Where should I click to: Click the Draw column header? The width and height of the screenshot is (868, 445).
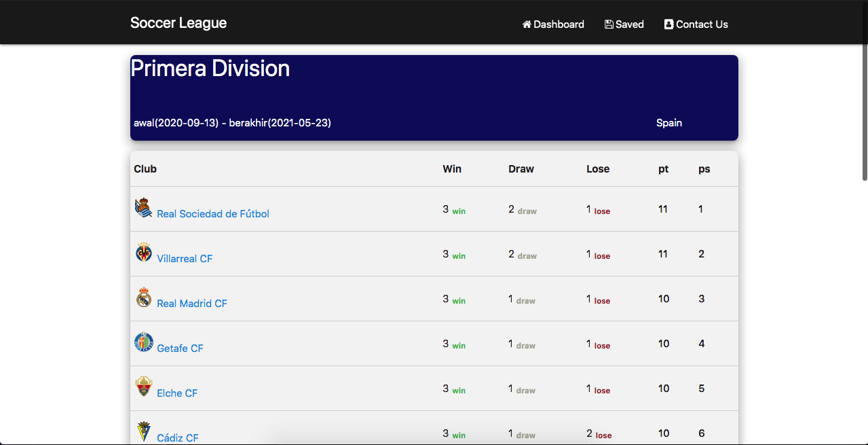click(x=521, y=169)
